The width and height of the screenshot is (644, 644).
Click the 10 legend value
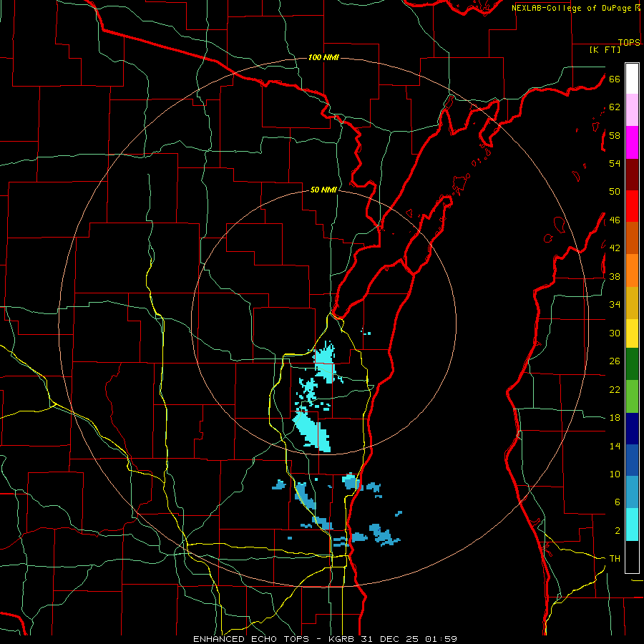[x=615, y=474]
